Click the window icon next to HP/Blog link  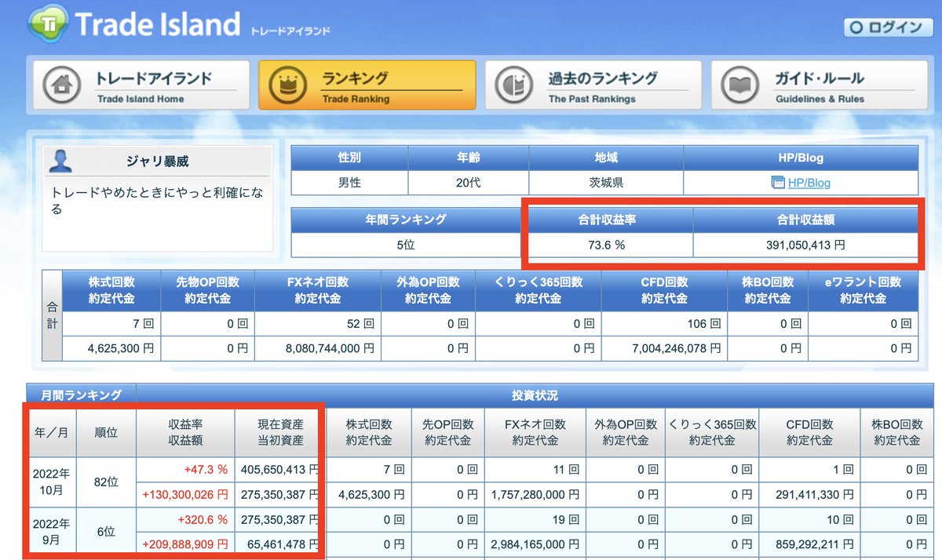coord(778,183)
